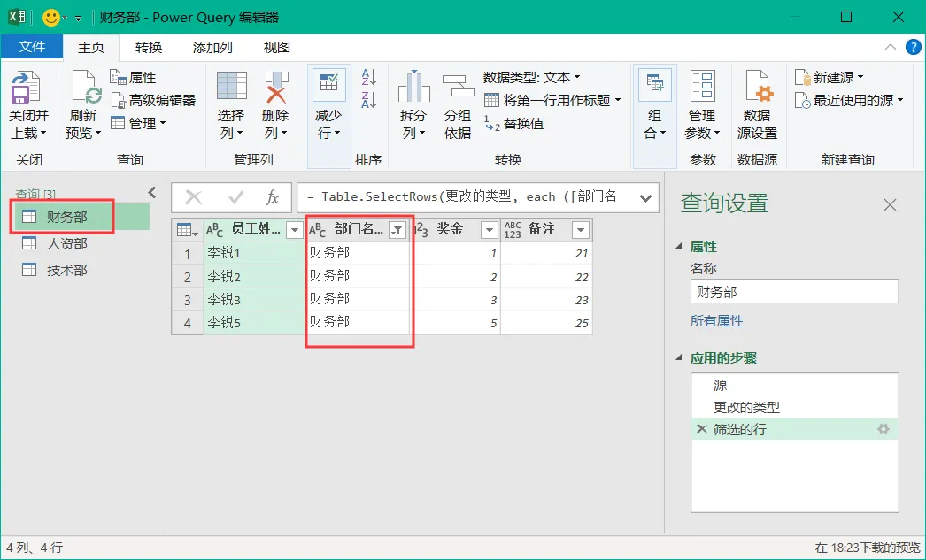Collapse the 属性 section triangle

[679, 246]
